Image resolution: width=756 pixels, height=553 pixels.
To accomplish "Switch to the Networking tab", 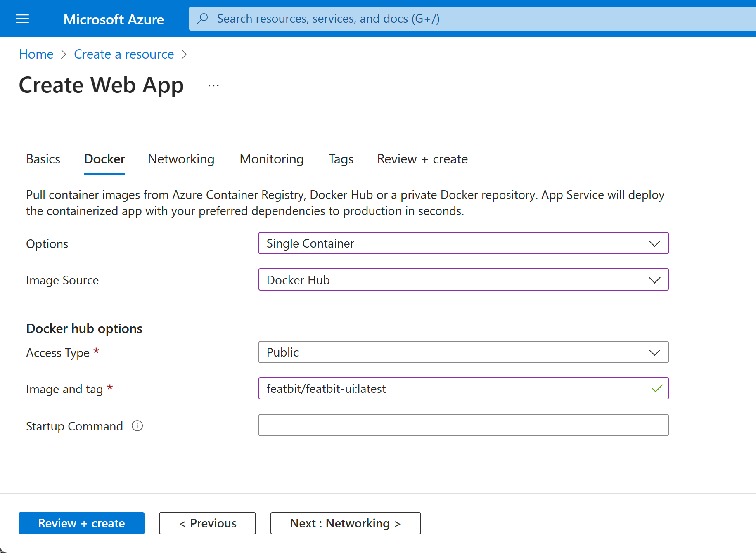I will (181, 159).
